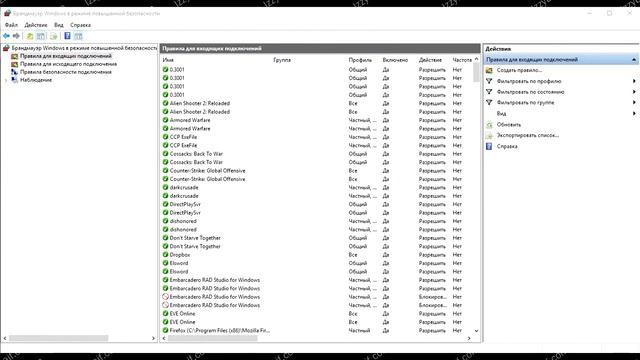Click the icon beside Правила для исходящего подключения
Image resolution: width=640 pixels, height=360 pixels.
coord(15,64)
